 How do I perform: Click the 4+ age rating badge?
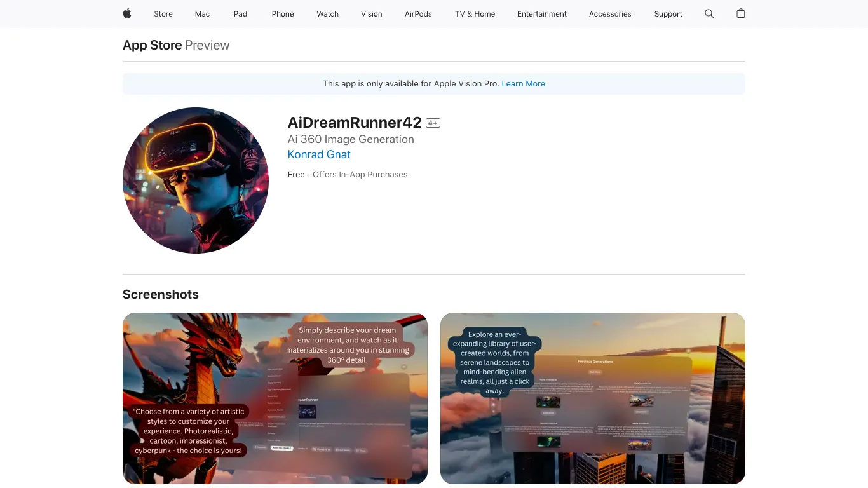point(433,123)
